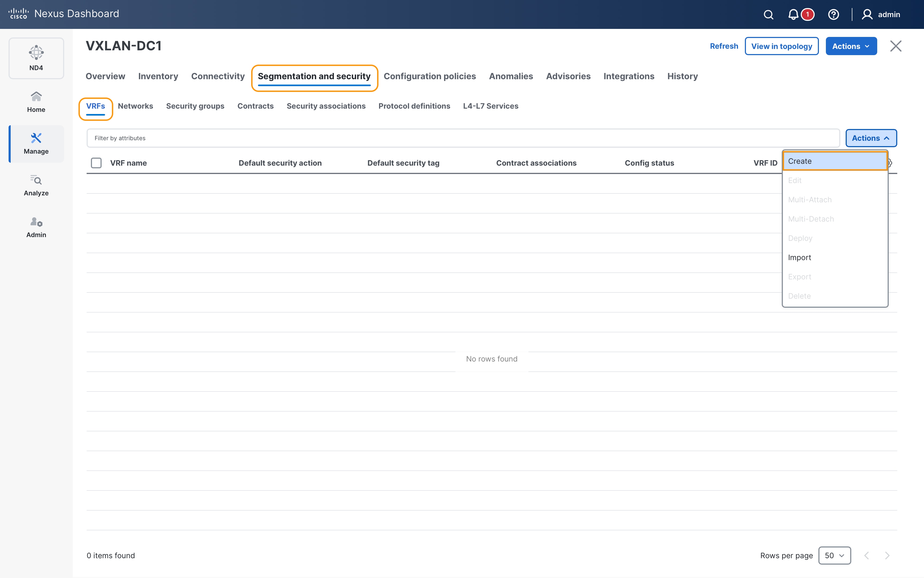Image resolution: width=924 pixels, height=578 pixels.
Task: Click the View in topology button
Action: click(781, 46)
